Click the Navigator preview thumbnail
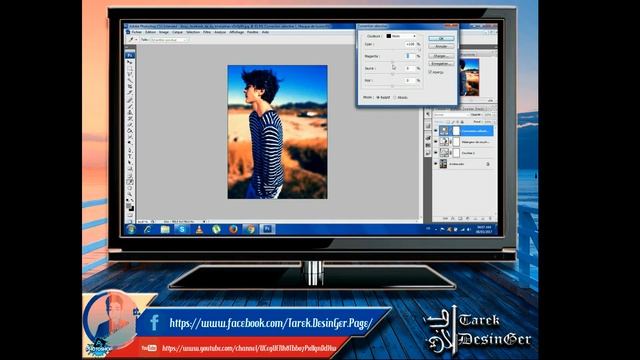640x360 pixels. tap(469, 77)
